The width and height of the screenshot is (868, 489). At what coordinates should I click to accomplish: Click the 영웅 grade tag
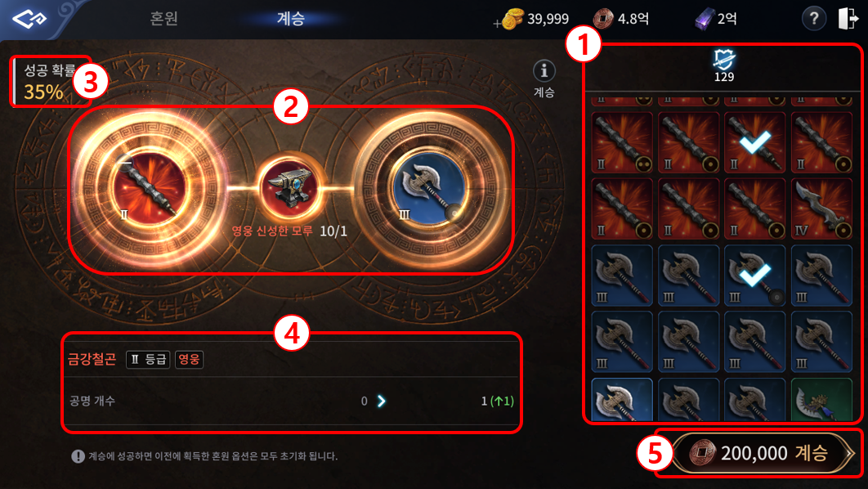(x=189, y=360)
